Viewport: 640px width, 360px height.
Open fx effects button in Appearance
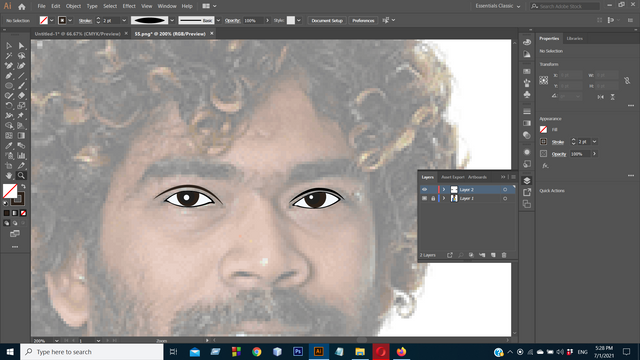pos(545,166)
